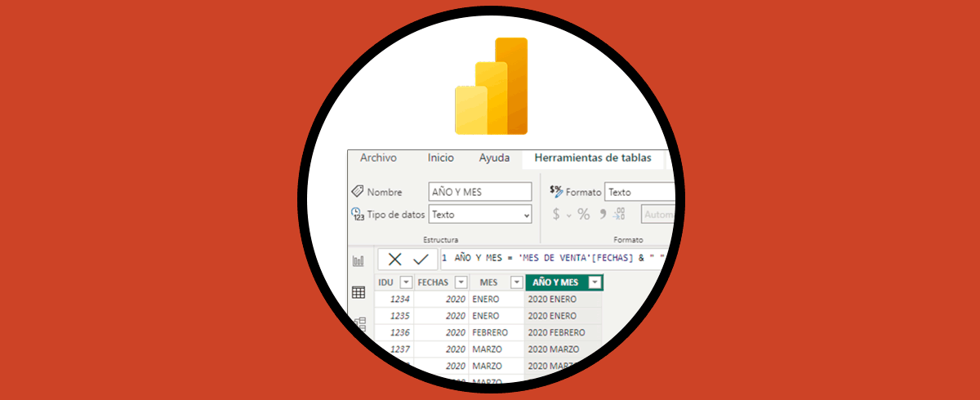This screenshot has height=400, width=980.
Task: Click the 2020 FEBRERO cell
Action: 563,332
